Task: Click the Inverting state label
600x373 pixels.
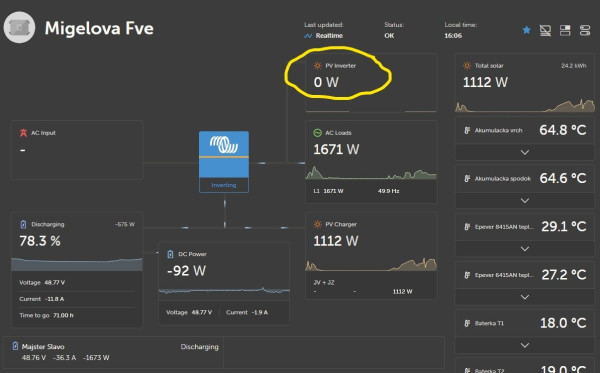Action: coord(224,185)
